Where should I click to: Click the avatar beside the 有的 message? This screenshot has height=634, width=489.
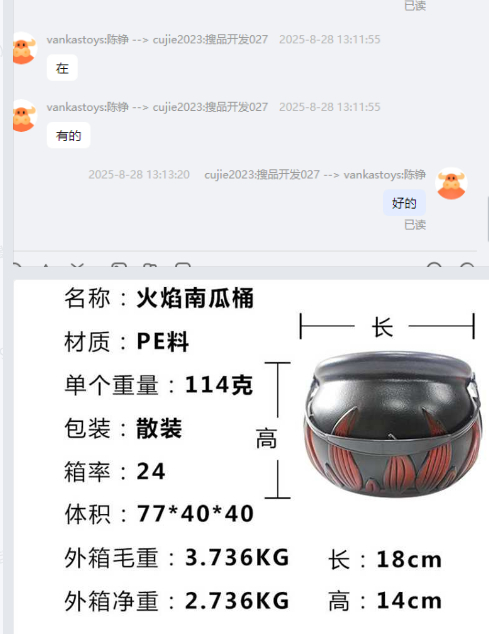click(23, 116)
